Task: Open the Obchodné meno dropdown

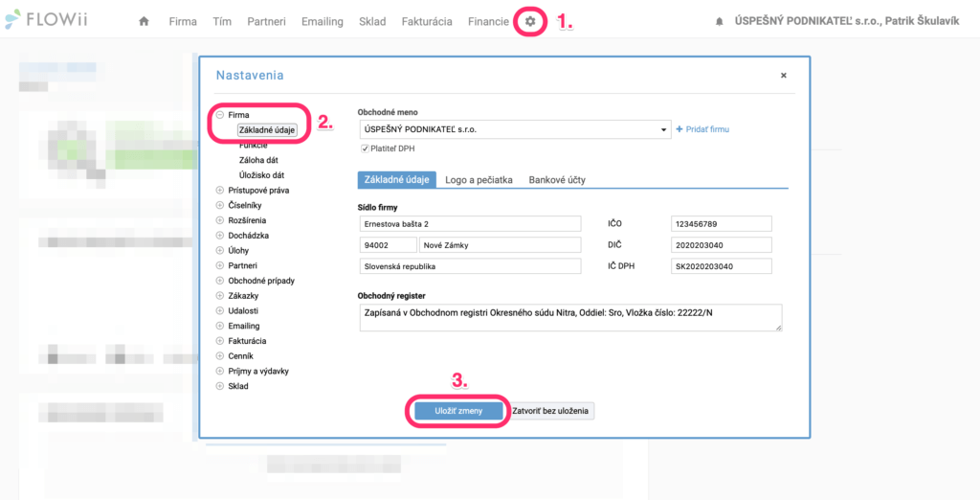Action: click(x=515, y=129)
